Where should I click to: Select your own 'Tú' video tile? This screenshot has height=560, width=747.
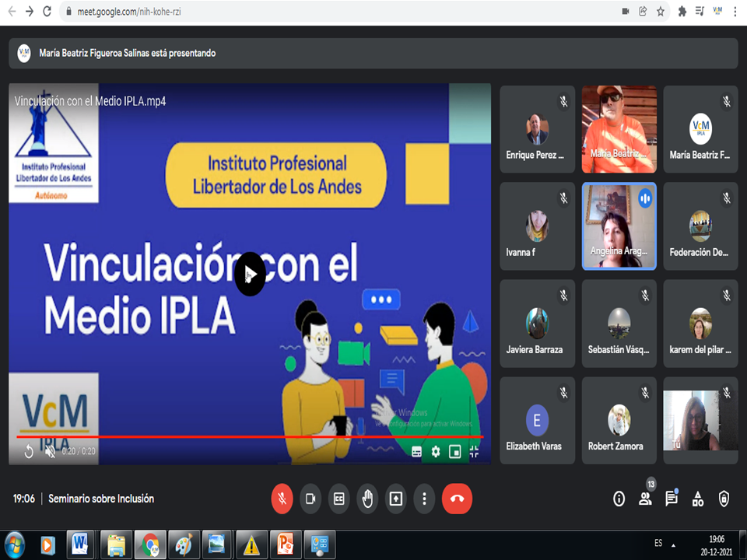click(700, 421)
